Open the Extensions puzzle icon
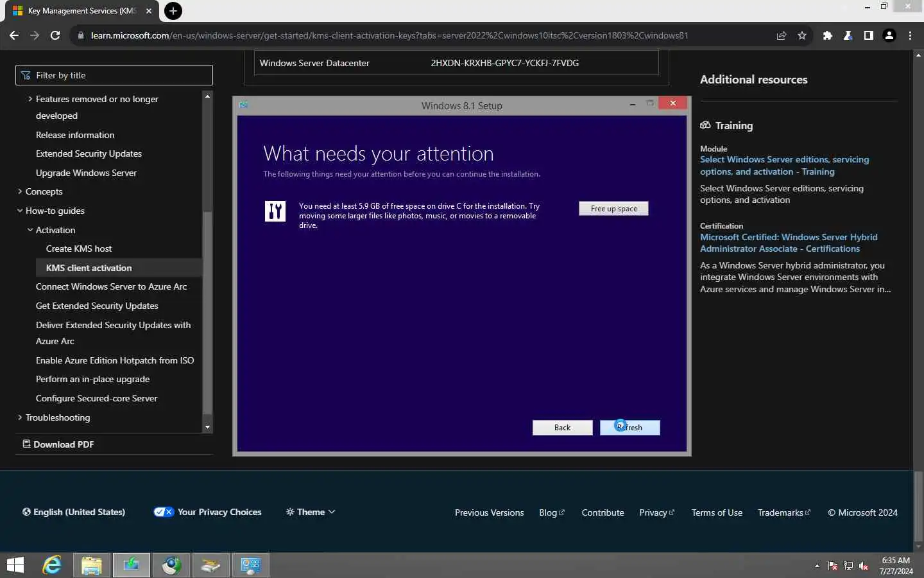 pos(828,35)
